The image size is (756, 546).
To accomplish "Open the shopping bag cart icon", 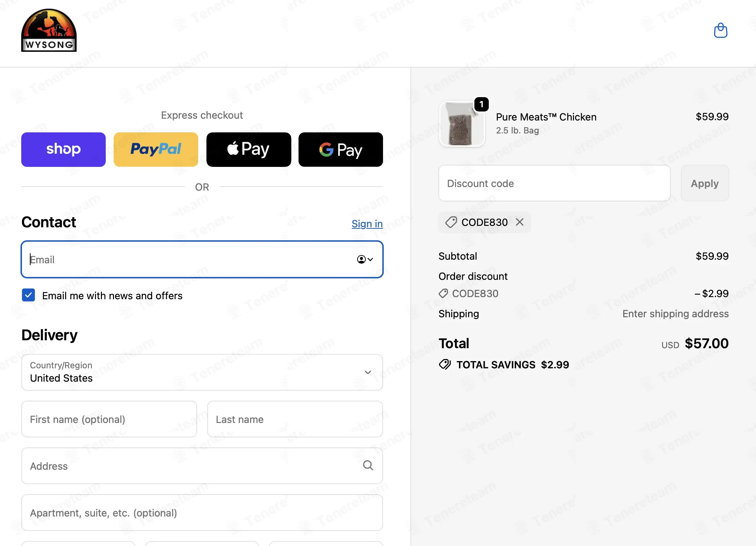I will coord(720,31).
